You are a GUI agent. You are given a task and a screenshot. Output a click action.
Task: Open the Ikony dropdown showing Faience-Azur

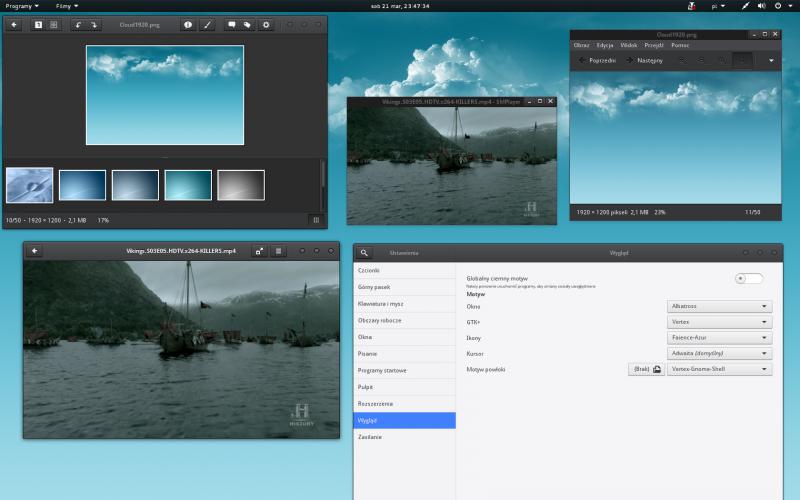(719, 338)
